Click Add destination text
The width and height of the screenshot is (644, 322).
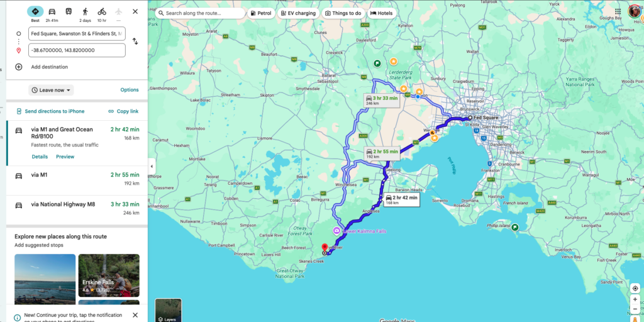pyautogui.click(x=49, y=67)
